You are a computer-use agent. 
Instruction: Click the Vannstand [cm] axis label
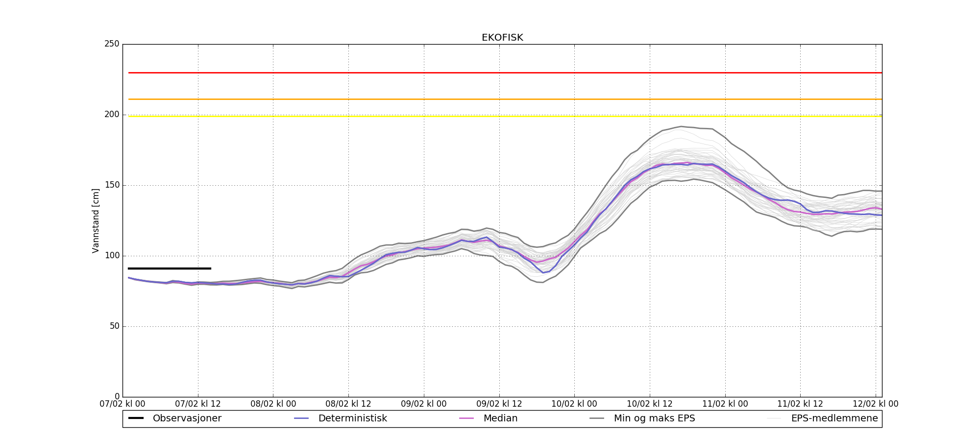coord(96,220)
